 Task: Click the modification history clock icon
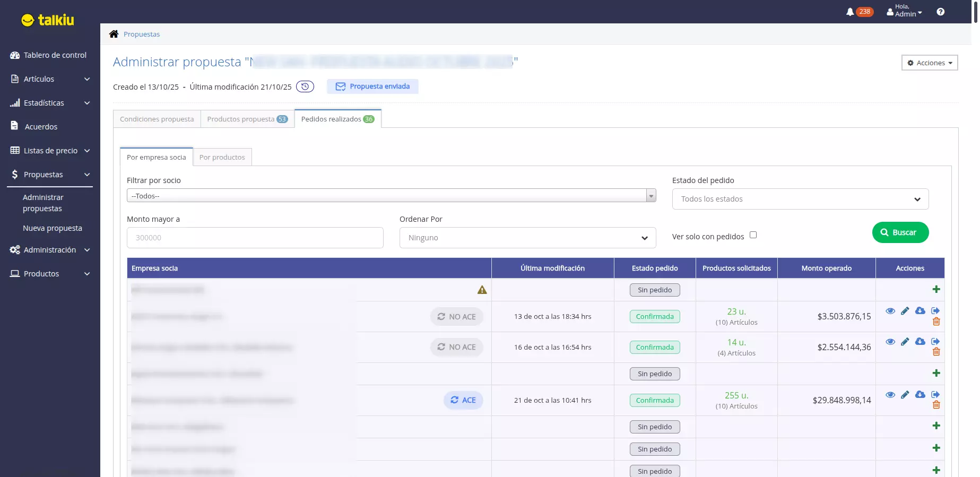(x=305, y=86)
